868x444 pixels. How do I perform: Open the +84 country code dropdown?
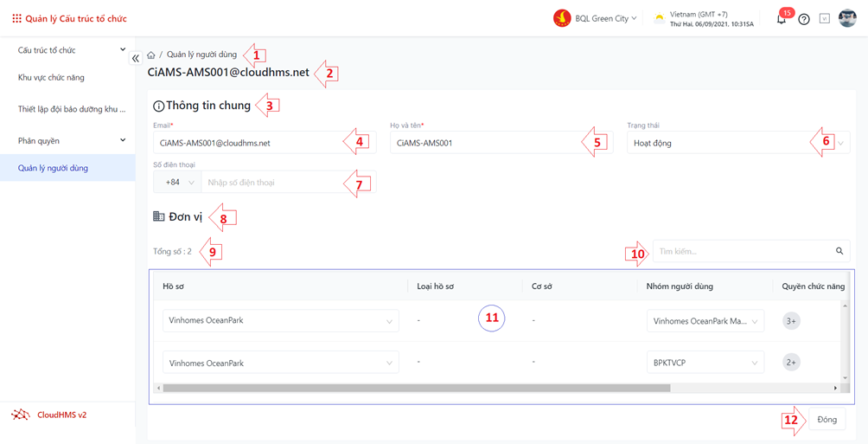pos(177,182)
